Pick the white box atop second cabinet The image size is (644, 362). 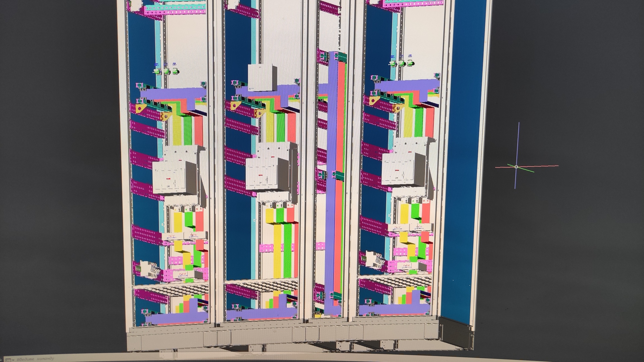pyautogui.click(x=260, y=78)
